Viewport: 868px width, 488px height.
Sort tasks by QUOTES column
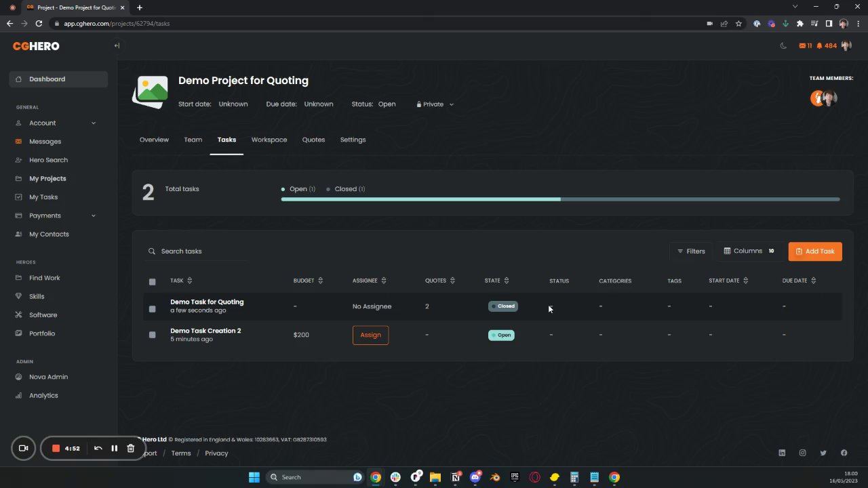coord(440,281)
